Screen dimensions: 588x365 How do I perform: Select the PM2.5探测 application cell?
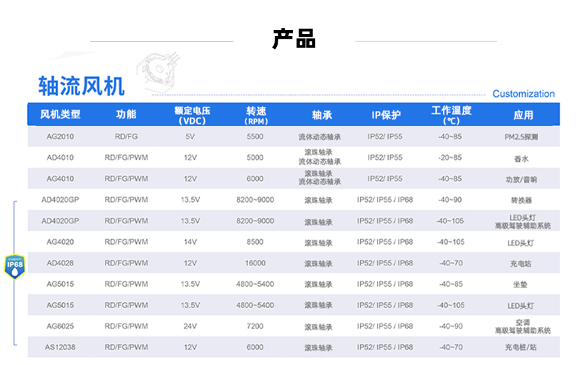point(522,137)
